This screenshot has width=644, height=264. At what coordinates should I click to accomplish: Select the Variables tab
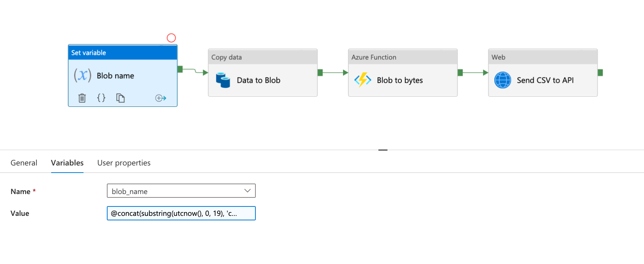[x=67, y=163]
